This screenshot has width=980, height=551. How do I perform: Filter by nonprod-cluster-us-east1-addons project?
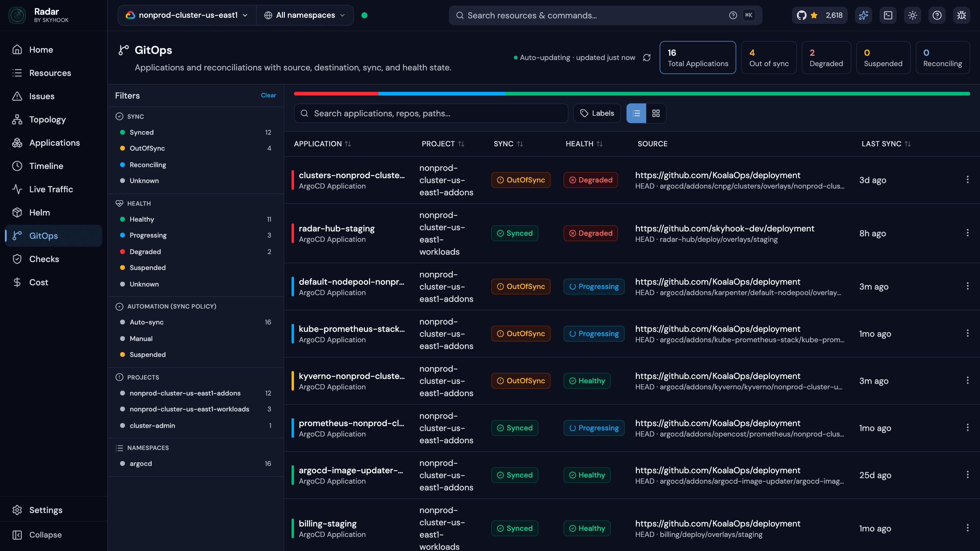click(x=196, y=393)
